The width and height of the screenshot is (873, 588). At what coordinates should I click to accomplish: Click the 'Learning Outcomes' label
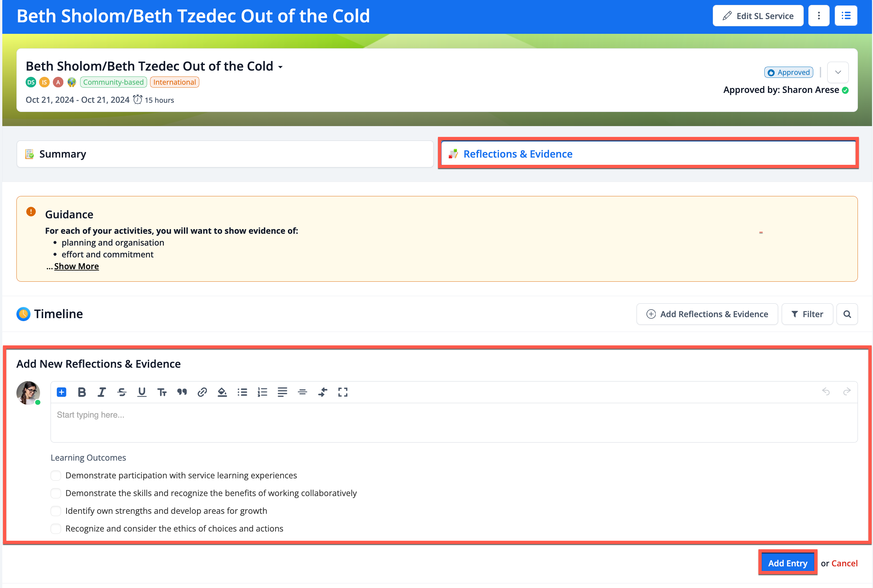tap(88, 458)
